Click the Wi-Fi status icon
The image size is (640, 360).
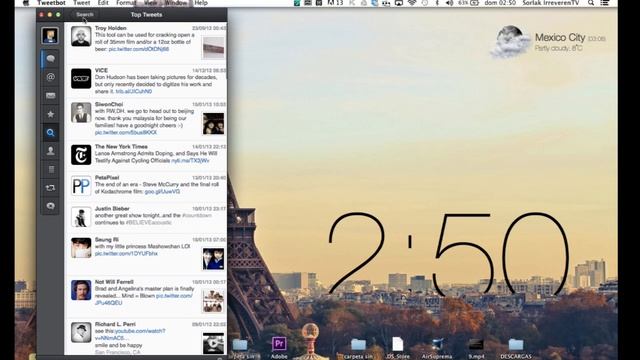[x=412, y=3]
